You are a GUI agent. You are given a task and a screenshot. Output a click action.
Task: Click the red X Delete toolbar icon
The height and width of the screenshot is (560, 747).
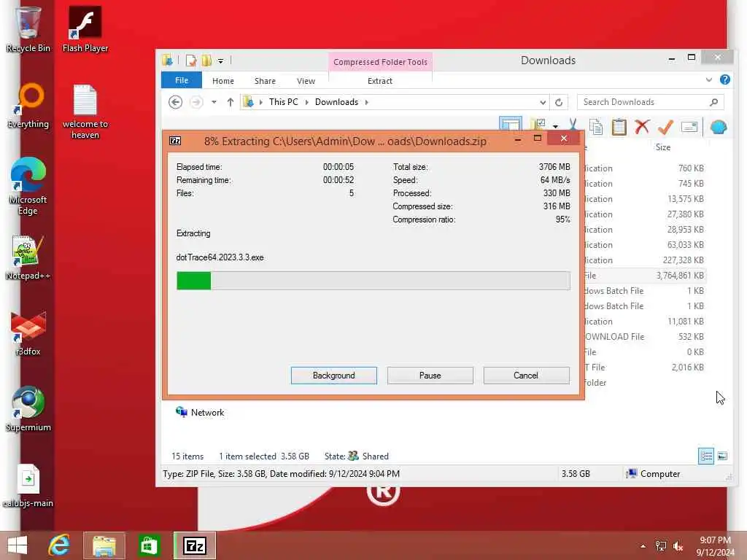pyautogui.click(x=642, y=127)
